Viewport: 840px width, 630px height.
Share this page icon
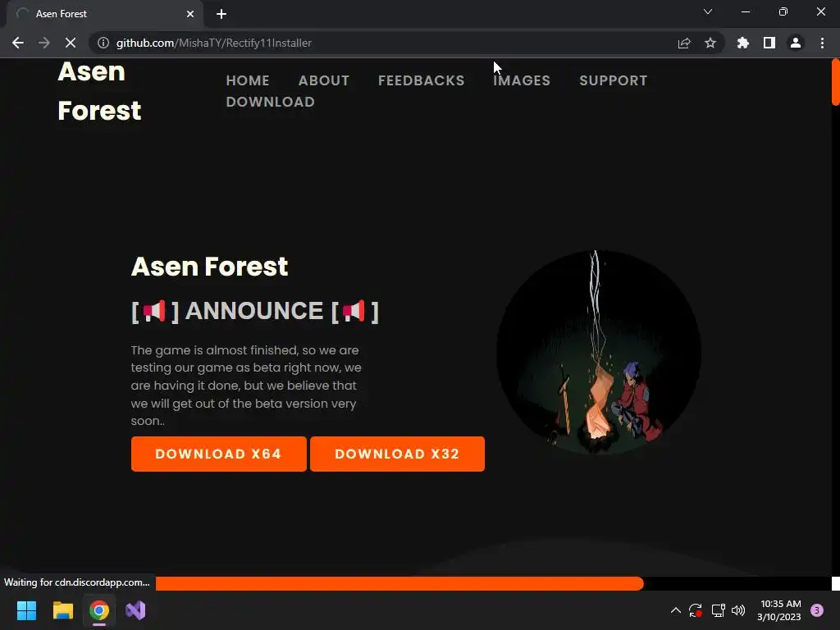click(684, 43)
